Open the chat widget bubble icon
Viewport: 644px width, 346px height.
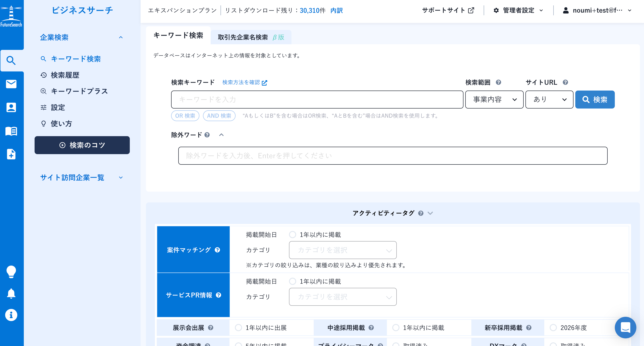click(625, 328)
